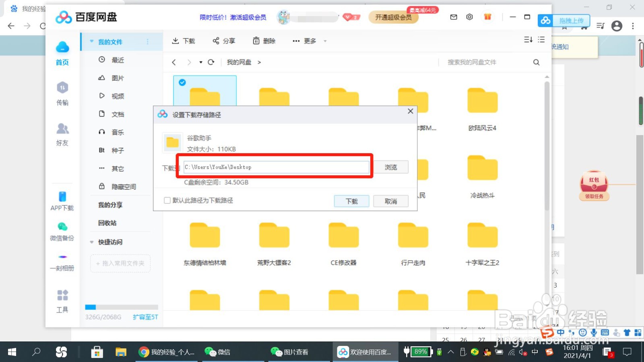Click the 删除 trash toolbar item
This screenshot has height=362, width=644.
click(264, 41)
